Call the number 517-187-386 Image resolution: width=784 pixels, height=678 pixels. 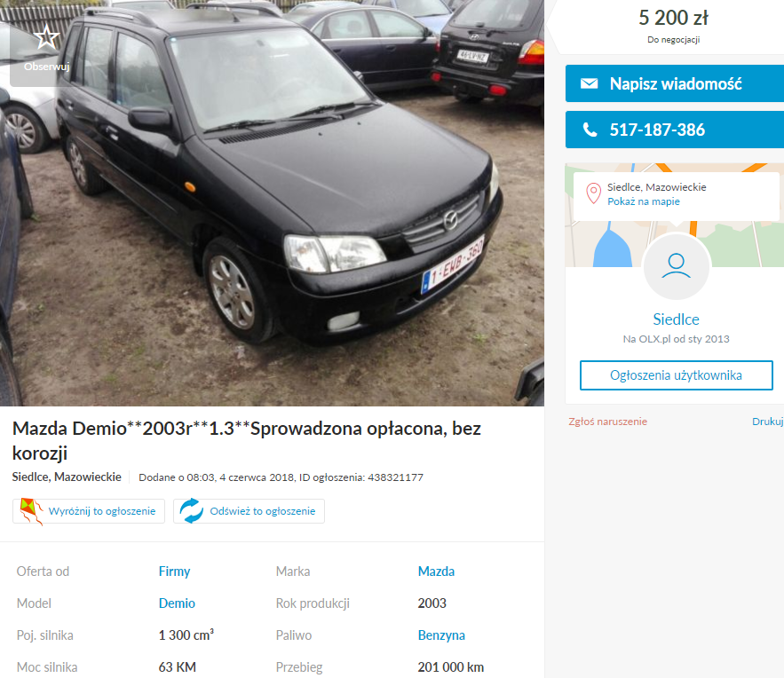click(x=675, y=130)
